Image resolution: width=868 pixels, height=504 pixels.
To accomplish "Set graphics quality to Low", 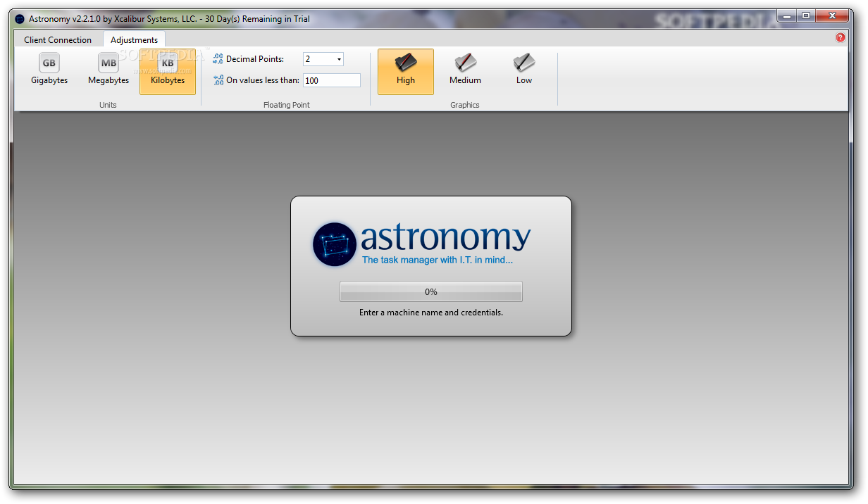I will click(524, 71).
